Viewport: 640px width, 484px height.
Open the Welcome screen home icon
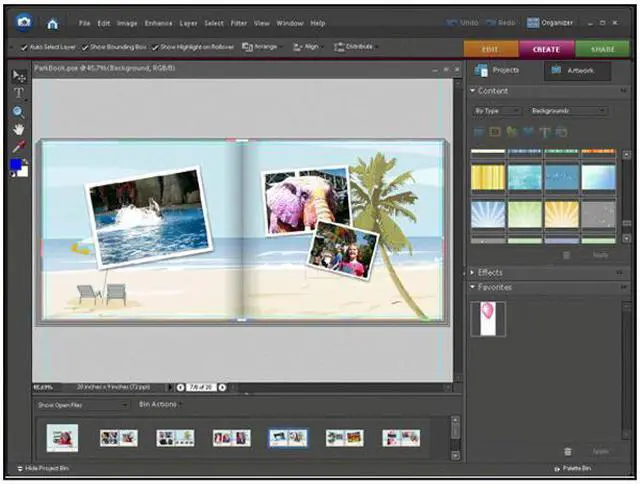coord(53,24)
